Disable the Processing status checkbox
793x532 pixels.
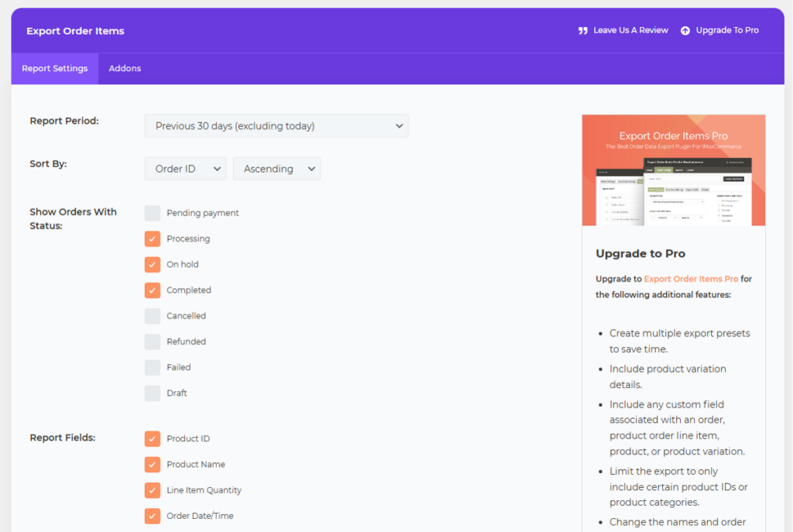[152, 239]
